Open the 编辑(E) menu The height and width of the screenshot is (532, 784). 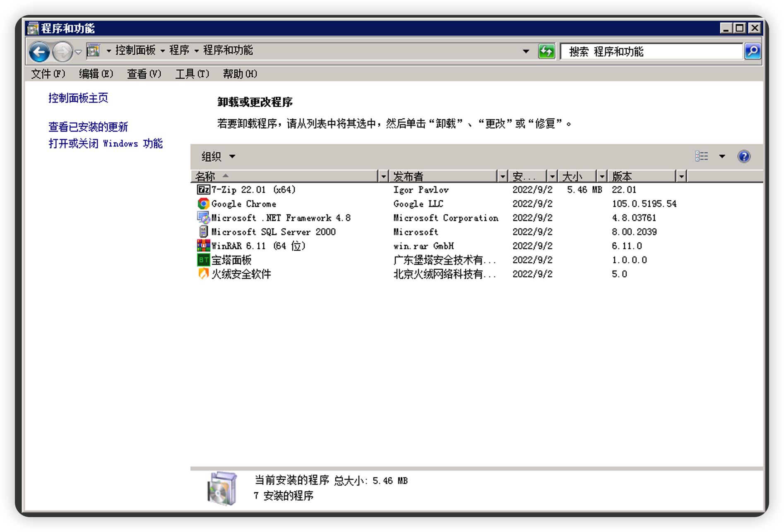click(96, 74)
